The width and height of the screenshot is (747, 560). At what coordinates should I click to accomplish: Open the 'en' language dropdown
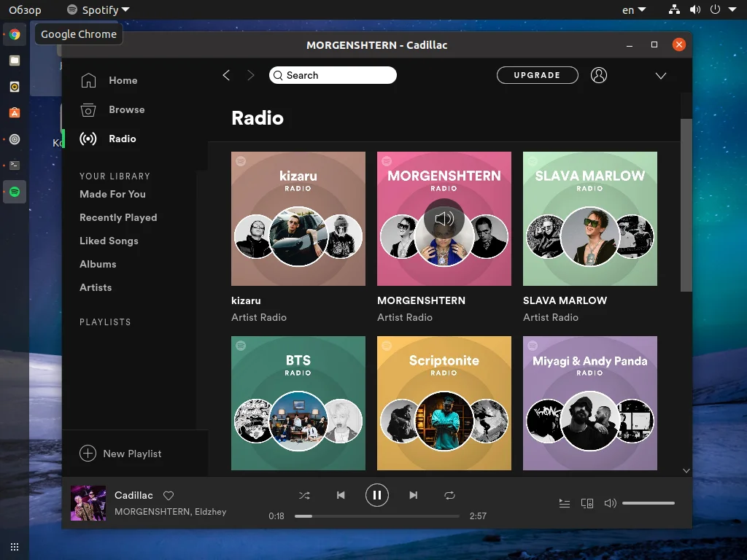tap(632, 9)
